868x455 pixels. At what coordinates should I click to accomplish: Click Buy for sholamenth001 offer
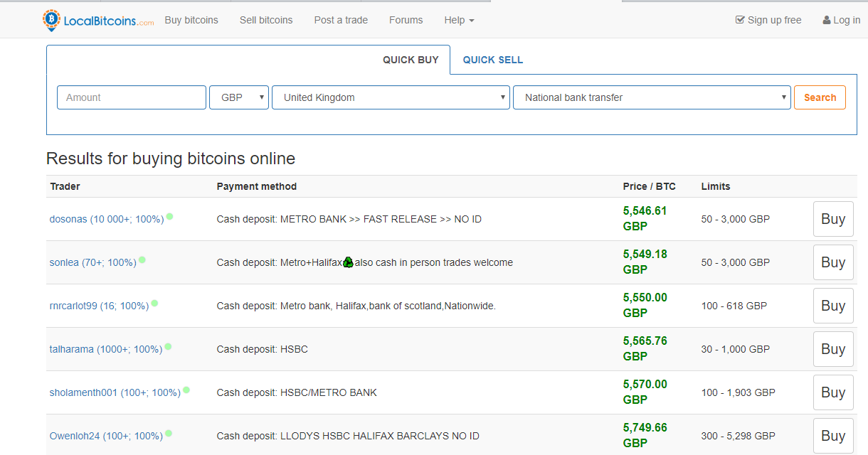pos(833,392)
